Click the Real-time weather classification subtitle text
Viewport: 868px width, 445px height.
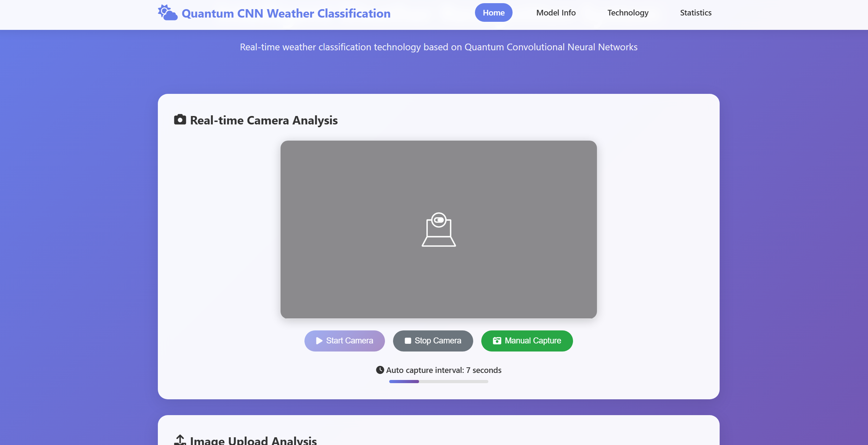tap(438, 47)
